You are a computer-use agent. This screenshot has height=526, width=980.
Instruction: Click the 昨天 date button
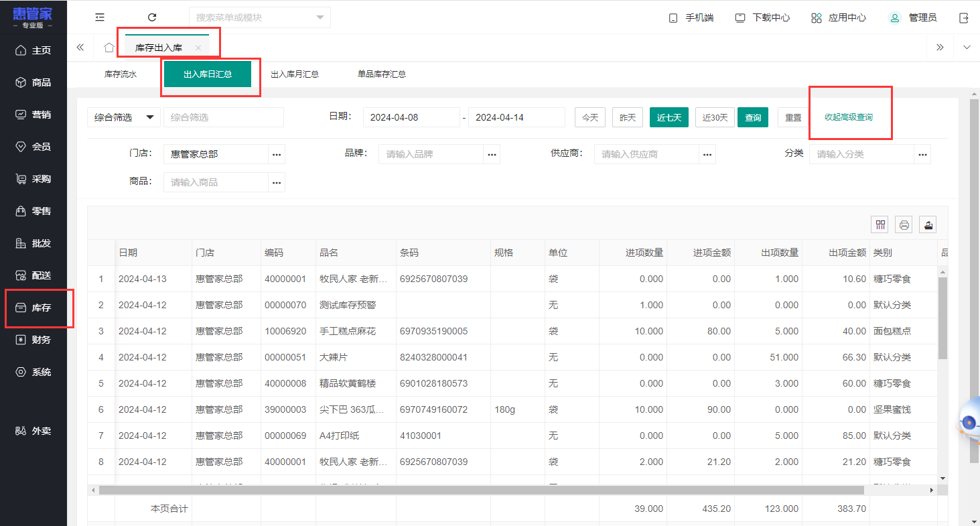(628, 117)
